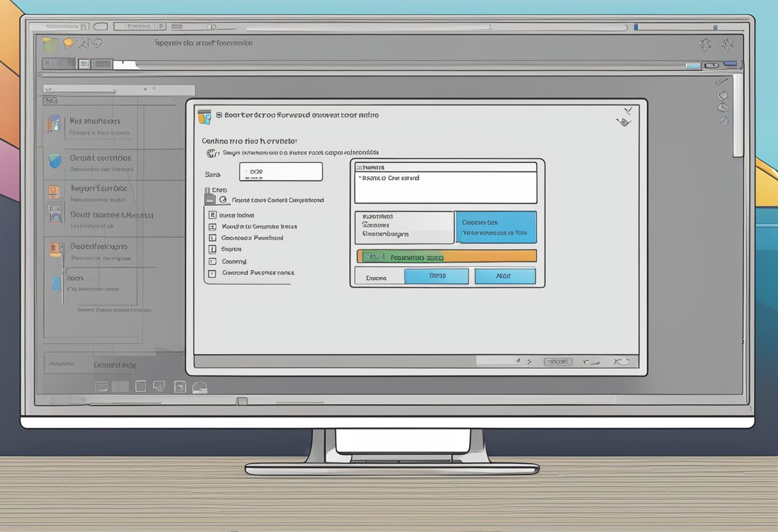Toggle the first checkbox in the dialog list
Image resolution: width=778 pixels, height=532 pixels.
pyautogui.click(x=212, y=215)
